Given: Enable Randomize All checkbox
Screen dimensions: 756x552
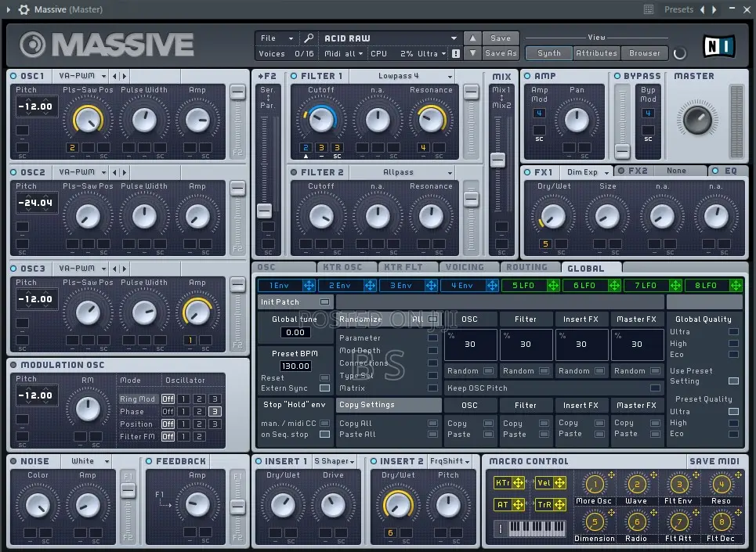Looking at the screenshot, I should (x=433, y=319).
